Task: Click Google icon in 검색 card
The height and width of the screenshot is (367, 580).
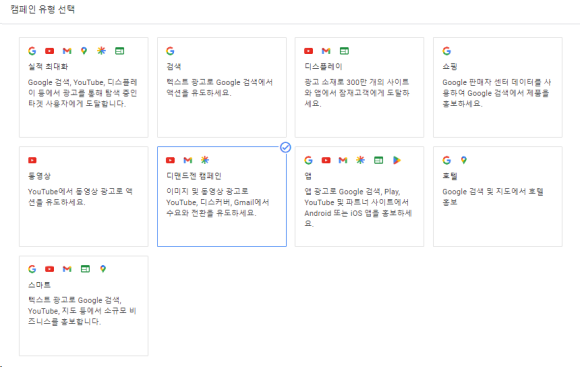Action: point(170,51)
